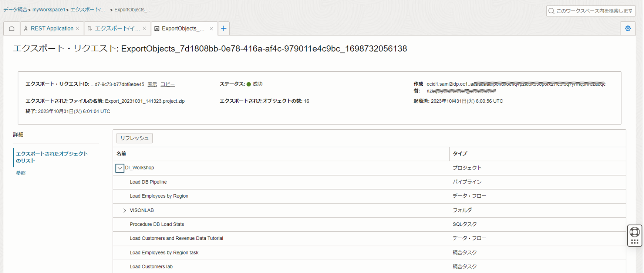The image size is (644, 273).
Task: Click コピー link for request ID
Action: [168, 84]
